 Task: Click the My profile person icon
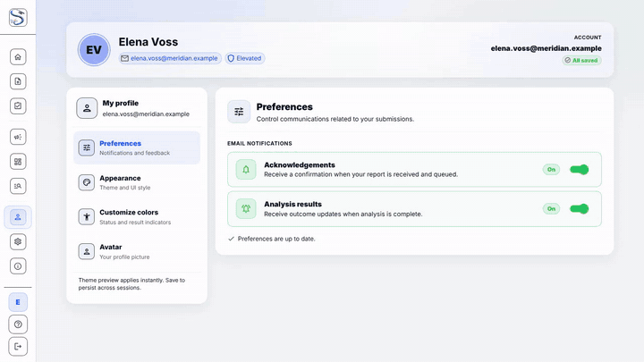pos(87,108)
